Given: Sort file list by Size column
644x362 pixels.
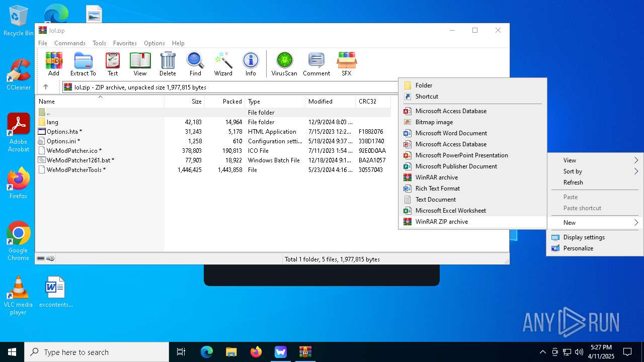Looking at the screenshot, I should click(x=184, y=101).
